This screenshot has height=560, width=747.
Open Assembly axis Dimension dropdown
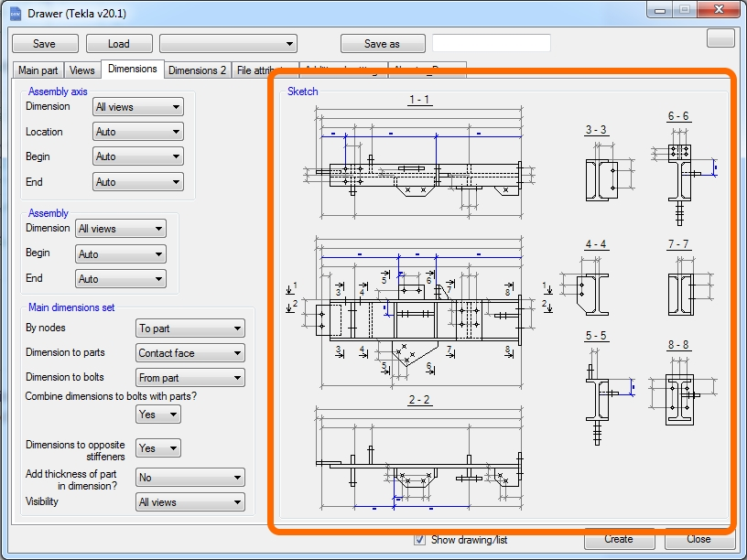click(138, 107)
